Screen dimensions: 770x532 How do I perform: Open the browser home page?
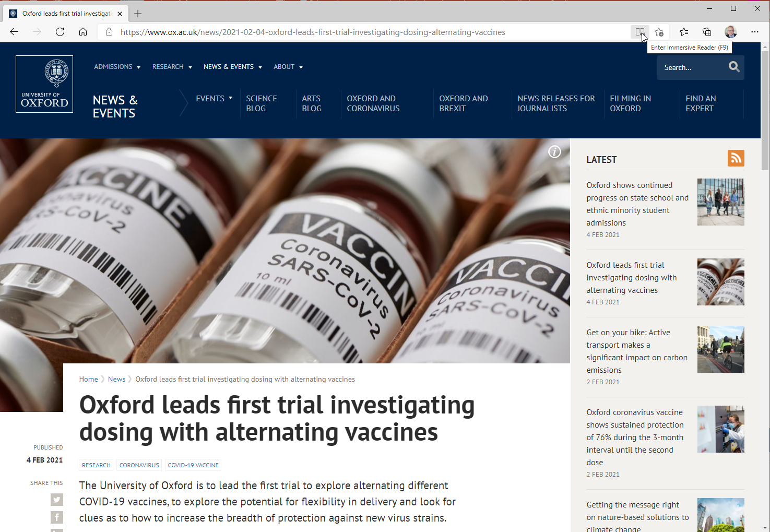click(83, 32)
